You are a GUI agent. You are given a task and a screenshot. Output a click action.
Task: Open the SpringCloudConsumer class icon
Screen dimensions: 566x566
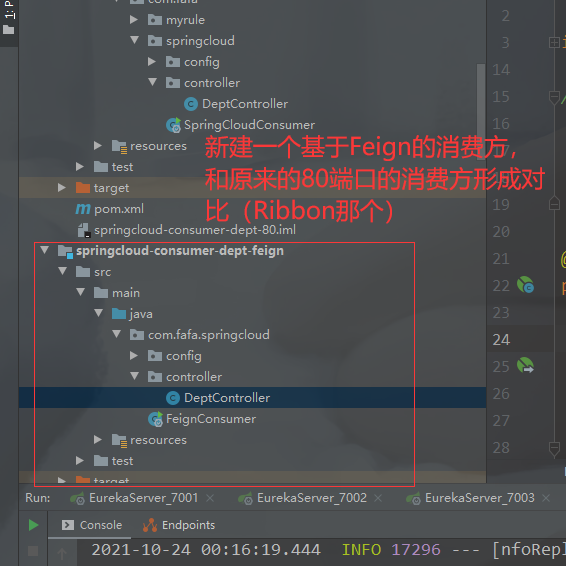(173, 125)
